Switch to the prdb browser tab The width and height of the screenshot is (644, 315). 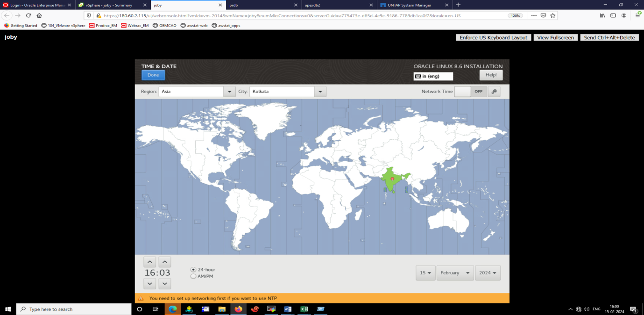263,5
